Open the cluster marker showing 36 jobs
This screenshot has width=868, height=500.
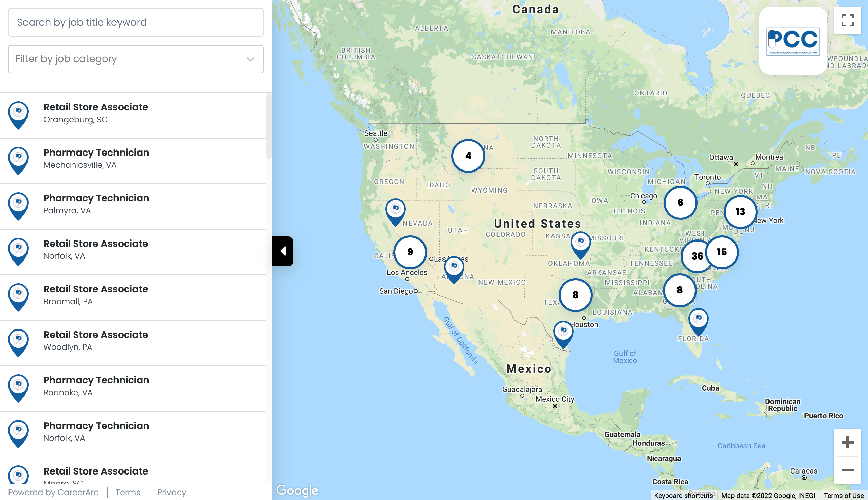click(x=694, y=256)
